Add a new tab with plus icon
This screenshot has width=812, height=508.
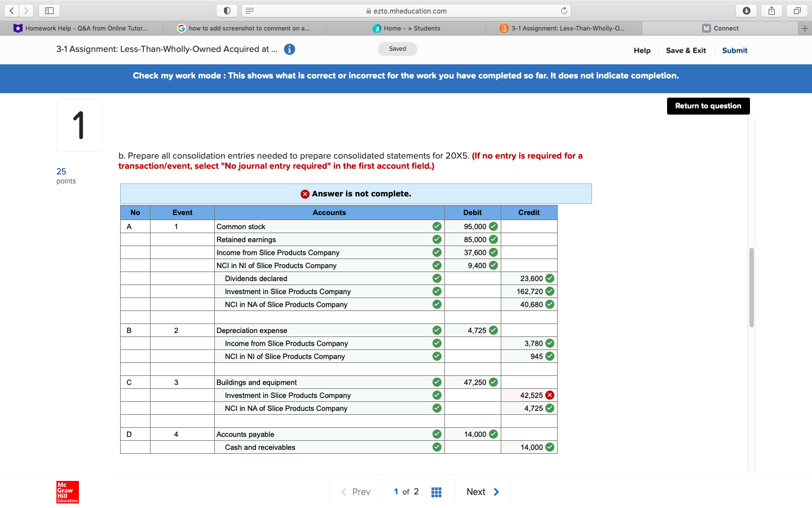805,28
